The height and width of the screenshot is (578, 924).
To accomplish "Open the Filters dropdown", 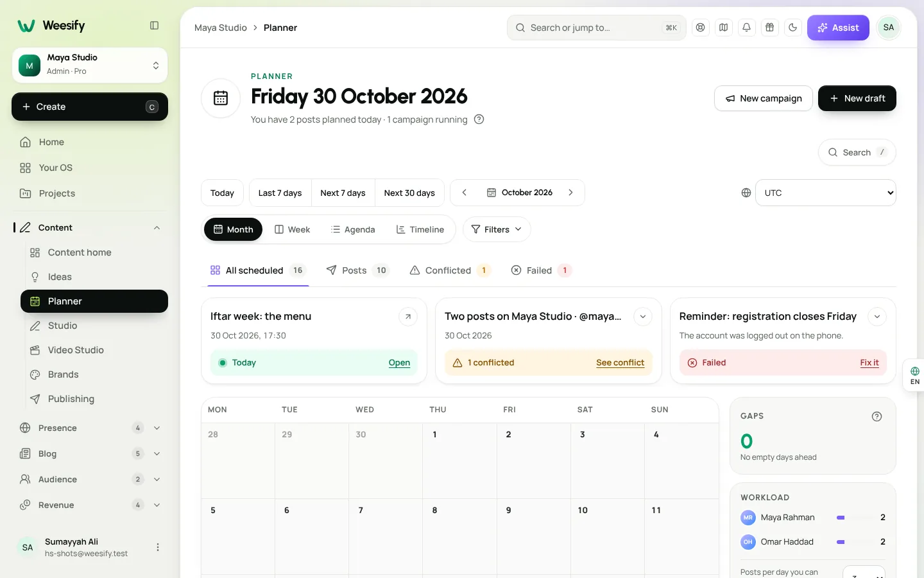I will click(497, 229).
